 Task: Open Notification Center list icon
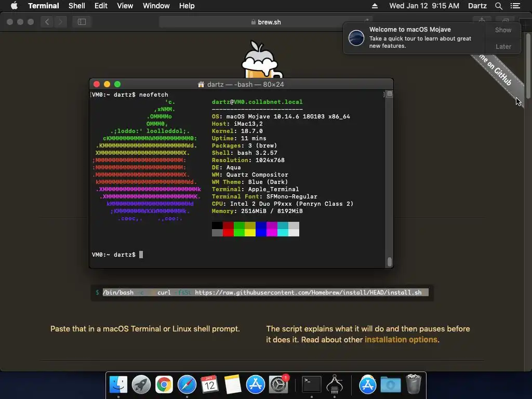pyautogui.click(x=515, y=6)
